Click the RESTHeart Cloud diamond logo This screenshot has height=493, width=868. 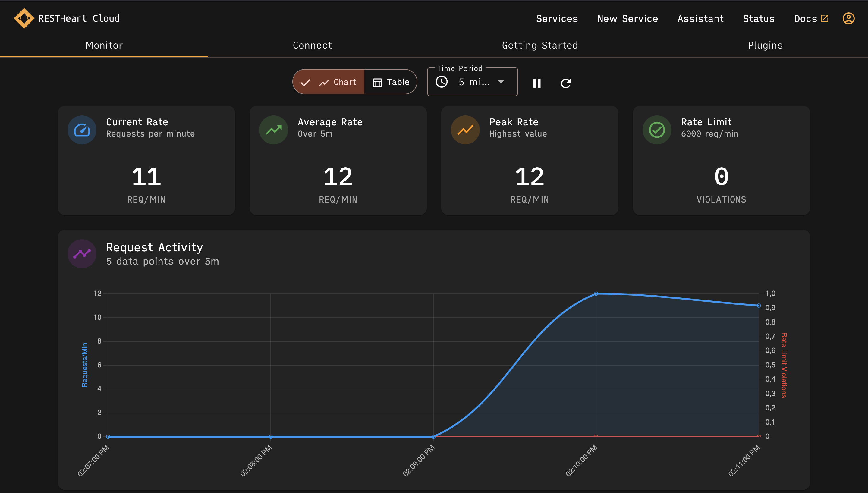(x=24, y=18)
